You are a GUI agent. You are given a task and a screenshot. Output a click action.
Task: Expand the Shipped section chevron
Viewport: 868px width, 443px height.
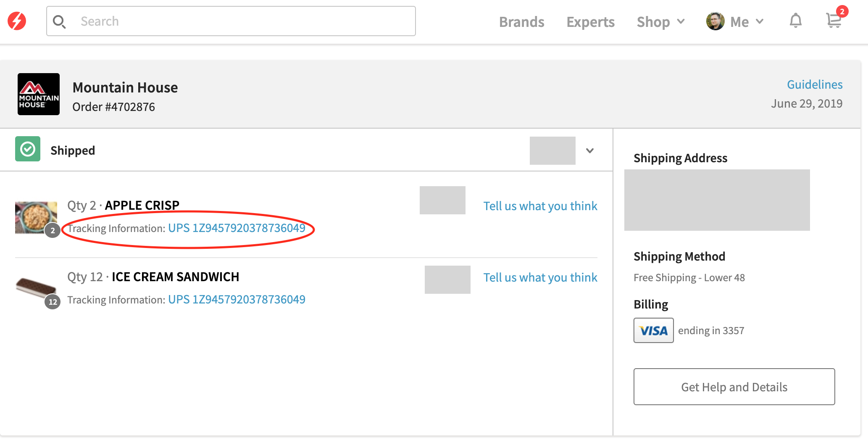point(590,150)
